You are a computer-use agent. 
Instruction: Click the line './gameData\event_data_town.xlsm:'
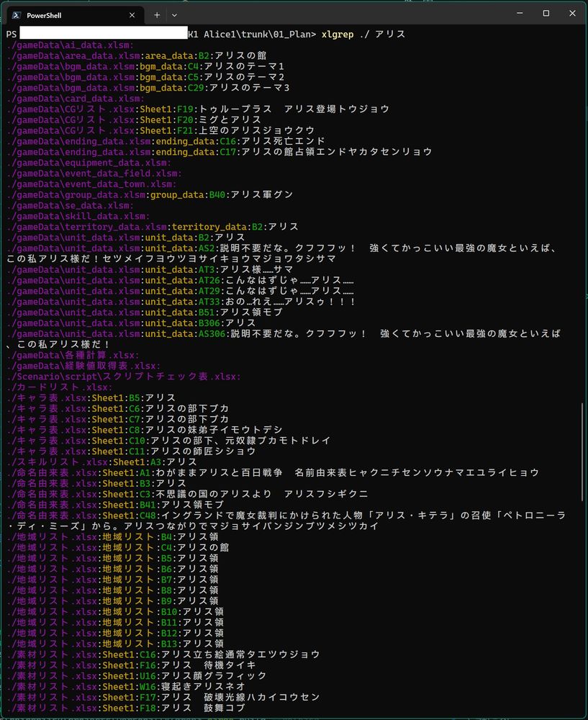pyautogui.click(x=91, y=184)
